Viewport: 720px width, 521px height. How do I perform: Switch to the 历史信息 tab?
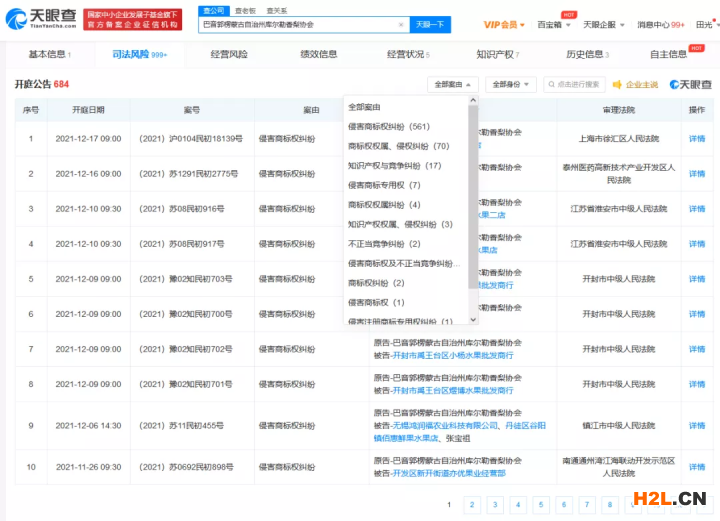click(587, 55)
